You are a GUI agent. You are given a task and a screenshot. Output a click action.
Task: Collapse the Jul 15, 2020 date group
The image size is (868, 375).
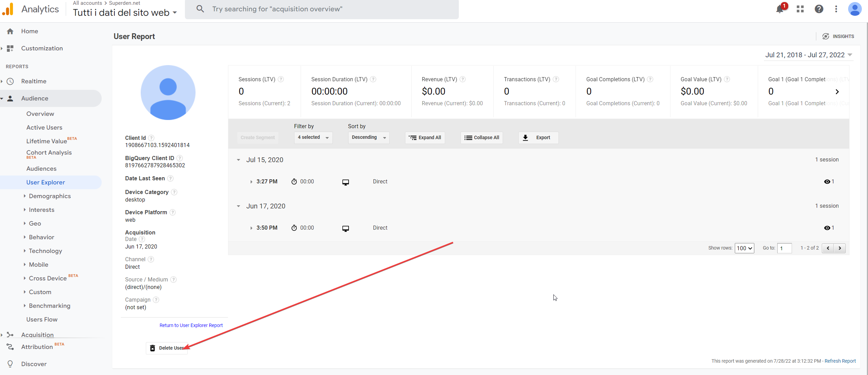(x=239, y=160)
